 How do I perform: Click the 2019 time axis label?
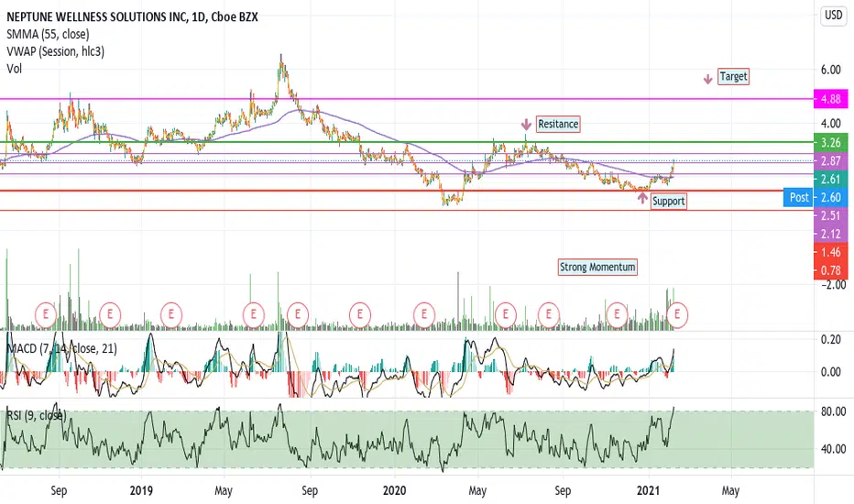tap(142, 490)
